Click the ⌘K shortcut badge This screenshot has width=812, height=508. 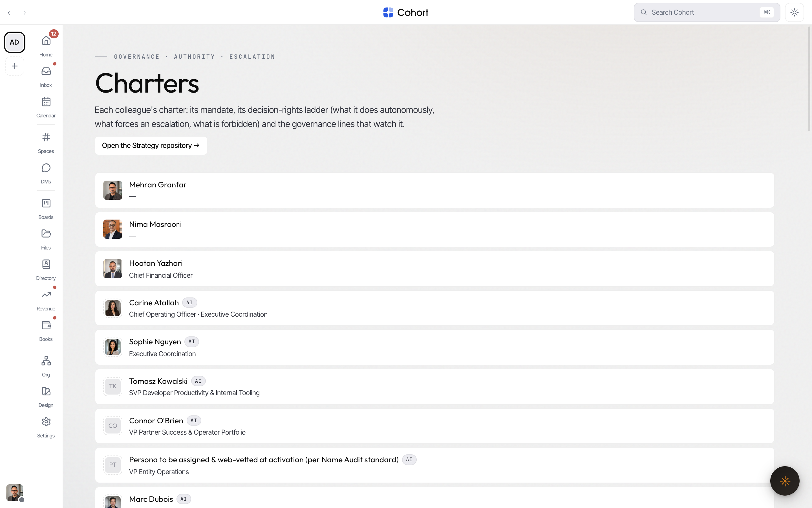(x=767, y=12)
